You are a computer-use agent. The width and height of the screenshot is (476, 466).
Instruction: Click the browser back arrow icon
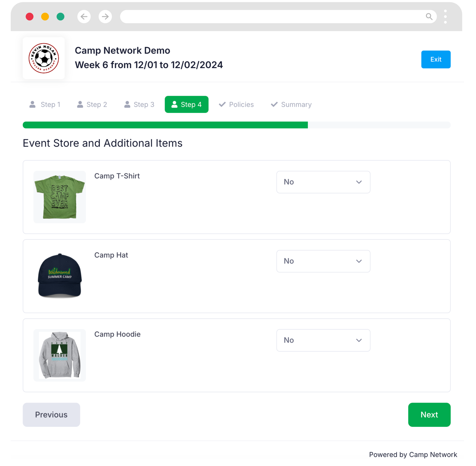pyautogui.click(x=84, y=17)
